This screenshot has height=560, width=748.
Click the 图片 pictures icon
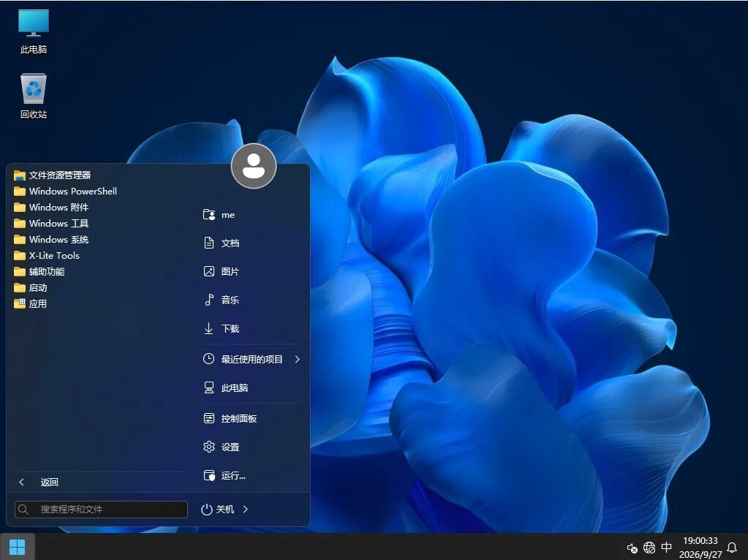pos(209,271)
